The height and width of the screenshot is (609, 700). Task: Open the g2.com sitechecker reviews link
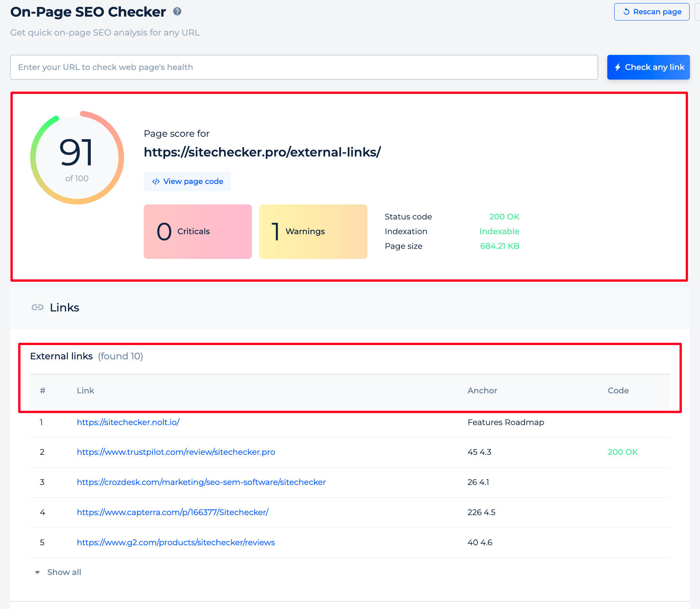[x=176, y=542]
